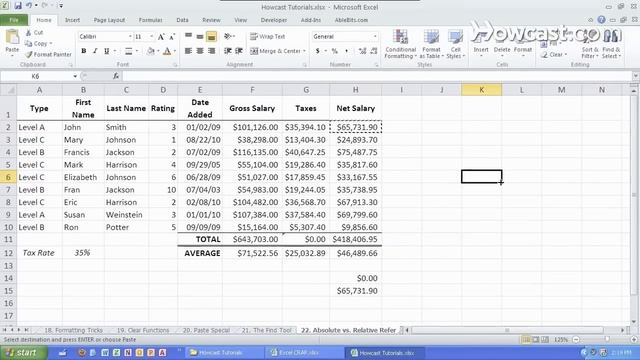Switch to the Formulas tab

tap(150, 20)
